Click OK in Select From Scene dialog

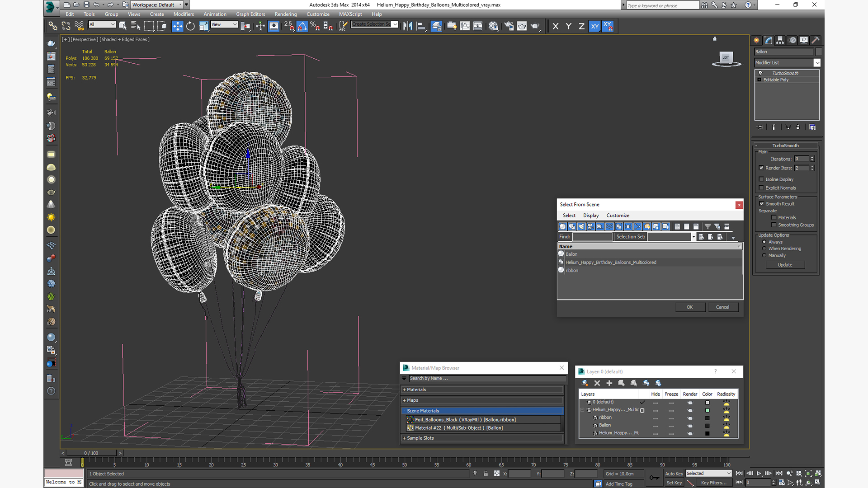[689, 307]
